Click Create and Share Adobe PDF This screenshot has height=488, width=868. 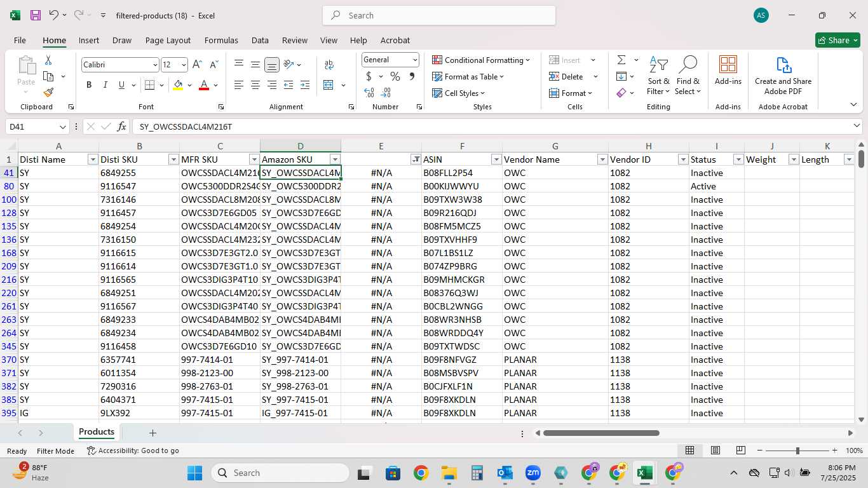point(783,76)
